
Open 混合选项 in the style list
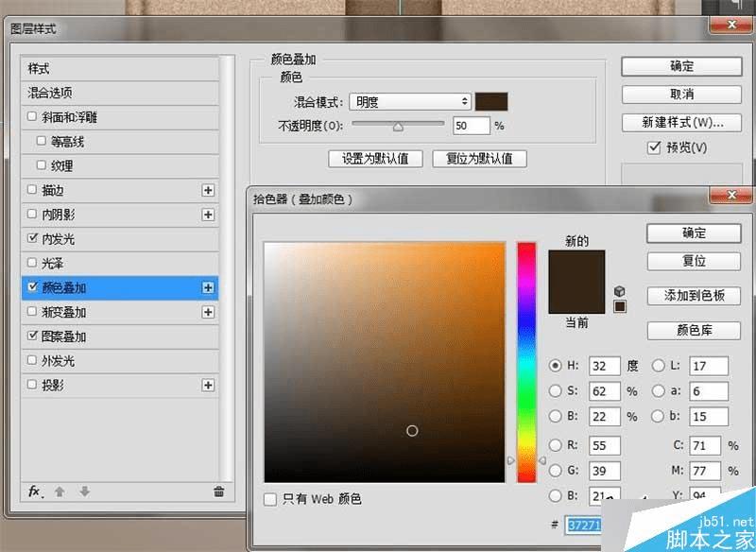(x=120, y=93)
